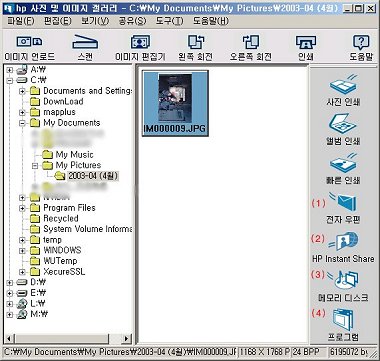Open the 메모리 디스크 icon
The image size is (380, 361).
[344, 280]
